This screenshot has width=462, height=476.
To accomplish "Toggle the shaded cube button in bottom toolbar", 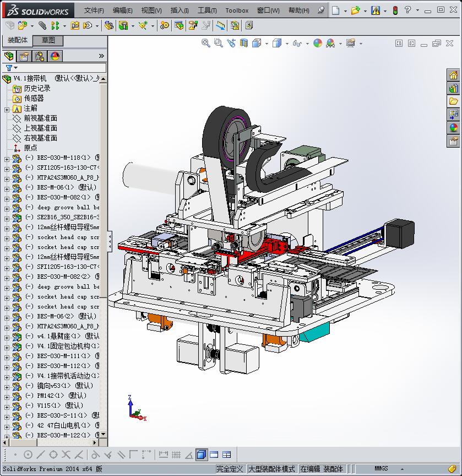I will click(201, 455).
